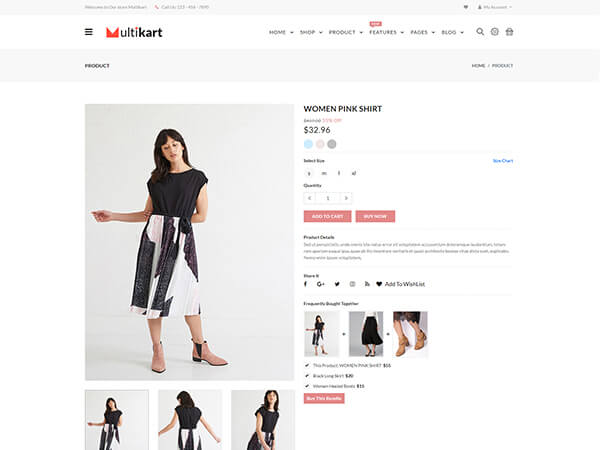The image size is (600, 450).
Task: Open the Size Chart link
Action: [503, 161]
